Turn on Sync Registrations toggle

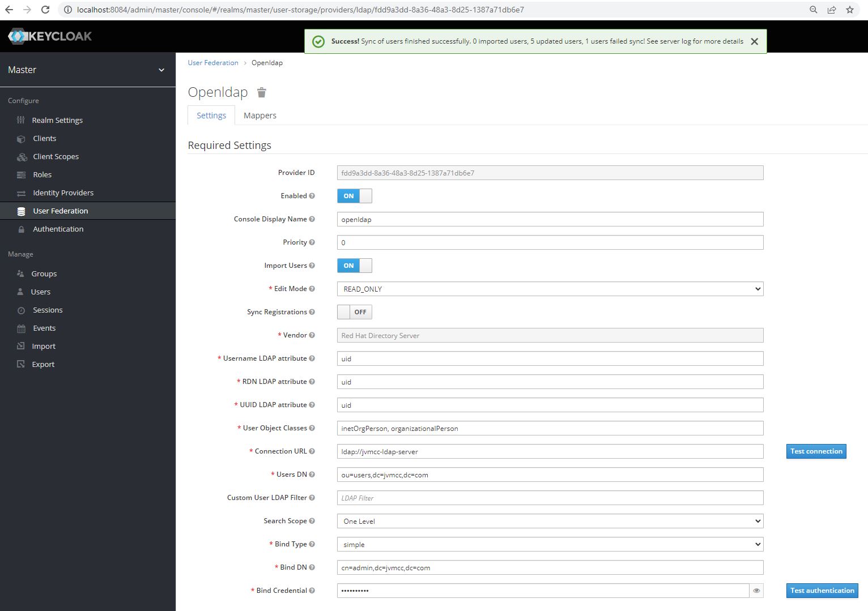pyautogui.click(x=354, y=312)
